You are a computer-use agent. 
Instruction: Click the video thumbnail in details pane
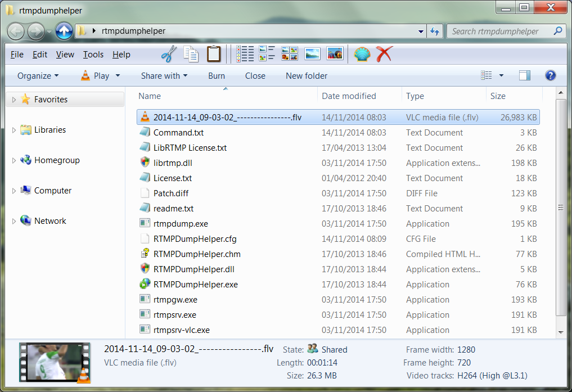tap(55, 363)
